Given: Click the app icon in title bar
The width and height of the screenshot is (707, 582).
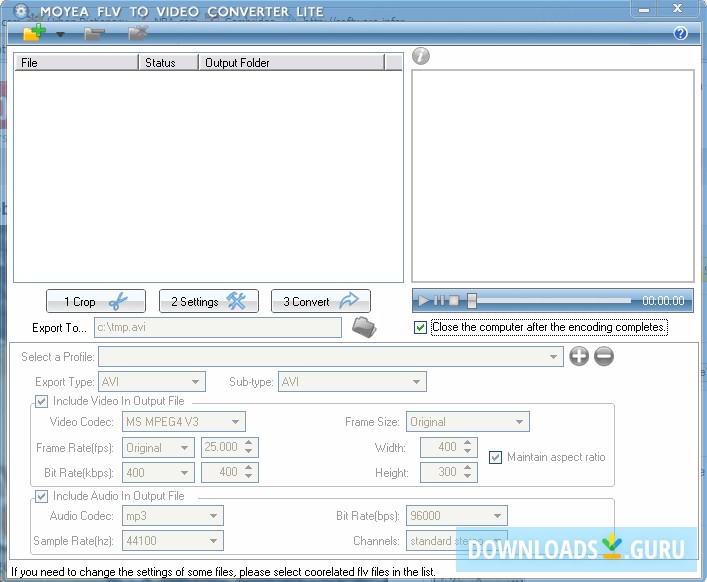Looking at the screenshot, I should pyautogui.click(x=21, y=11).
